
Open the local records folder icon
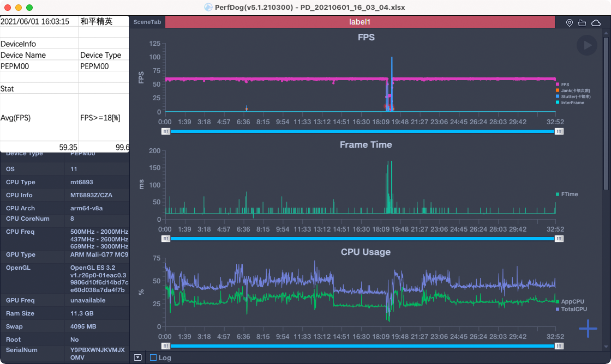coord(582,22)
